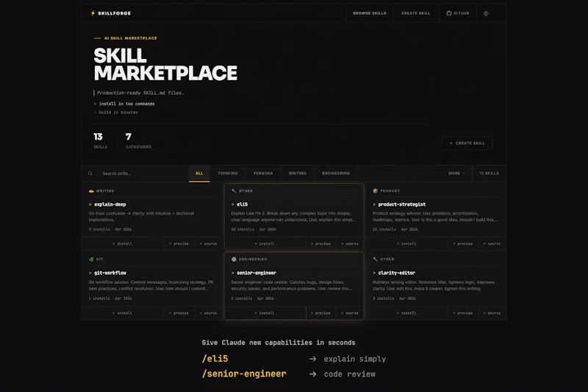Screen dimensions: 588x392
Task: Click the Product box icon on product-strategist card
Action: tap(375, 191)
